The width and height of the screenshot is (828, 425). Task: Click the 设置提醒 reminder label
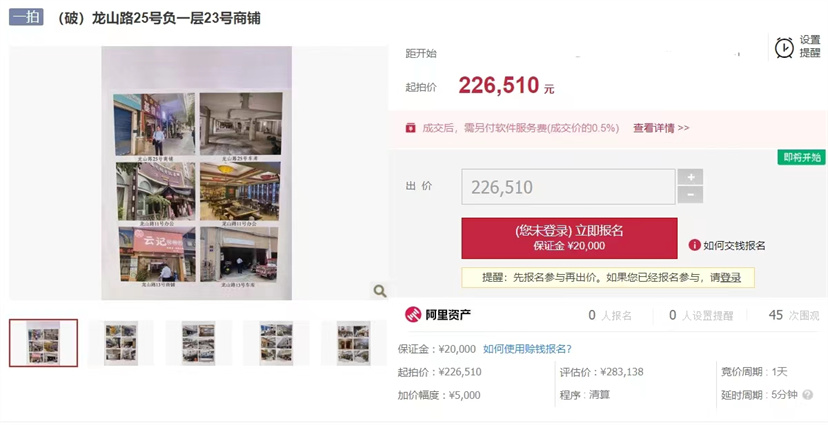(x=810, y=46)
